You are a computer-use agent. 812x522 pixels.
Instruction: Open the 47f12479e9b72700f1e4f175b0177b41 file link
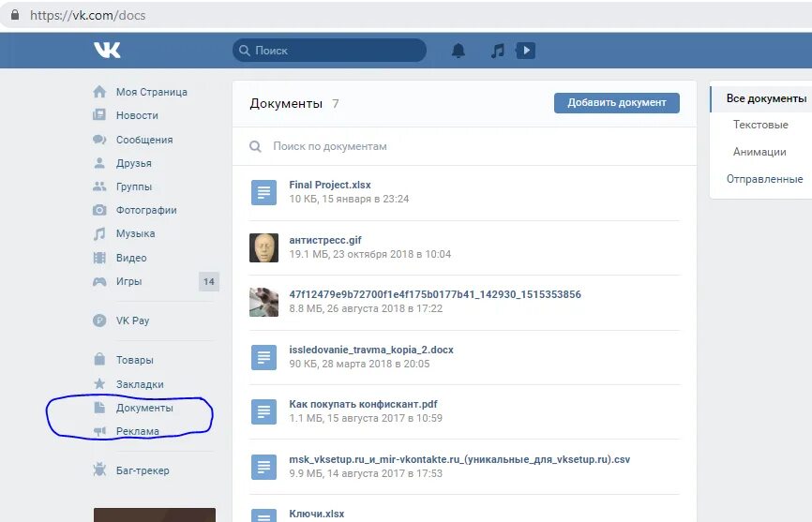coord(435,294)
